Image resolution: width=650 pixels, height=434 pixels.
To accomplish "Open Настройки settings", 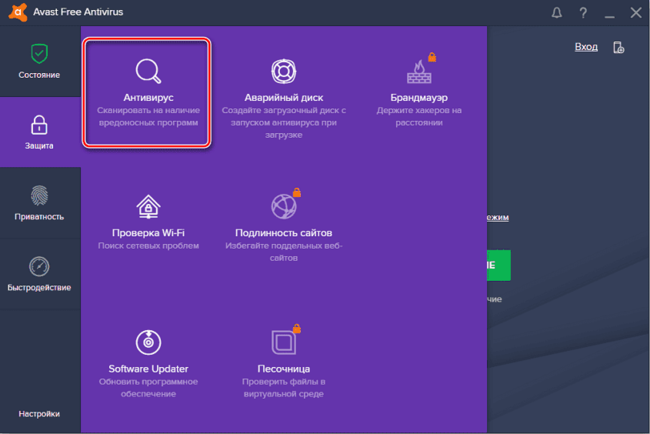I will tap(39, 414).
